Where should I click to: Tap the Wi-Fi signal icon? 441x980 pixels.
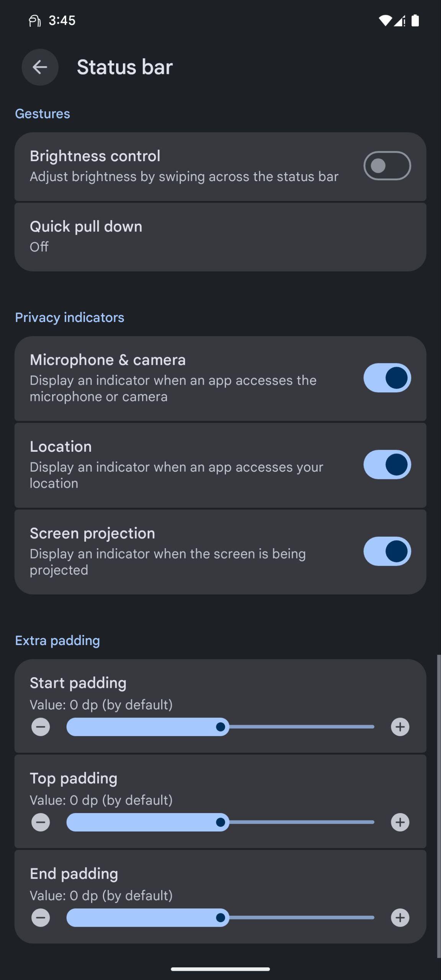tap(385, 21)
